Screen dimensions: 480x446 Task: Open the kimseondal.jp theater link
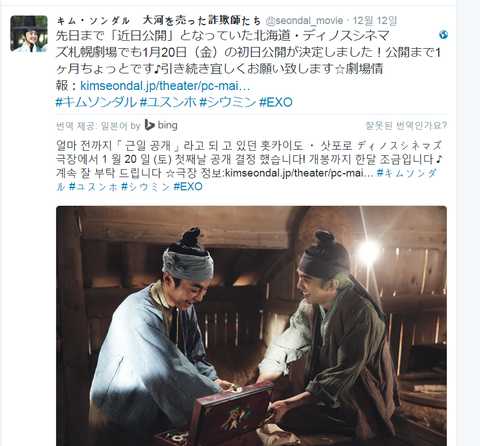coord(165,86)
